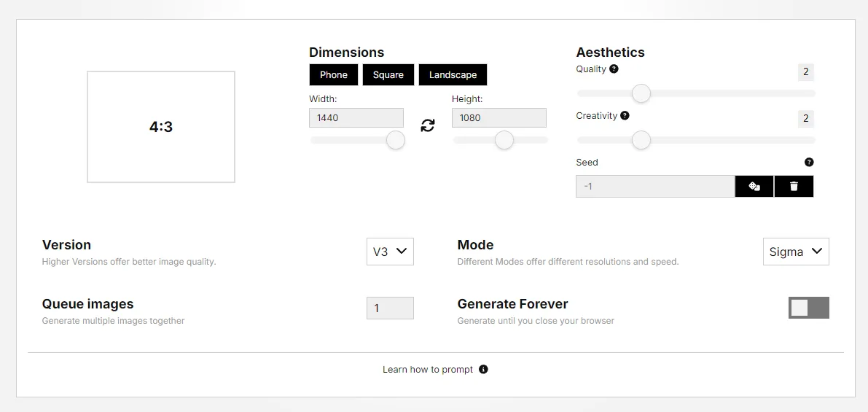The image size is (868, 412).
Task: Click the Creativity slider handle
Action: [x=641, y=140]
